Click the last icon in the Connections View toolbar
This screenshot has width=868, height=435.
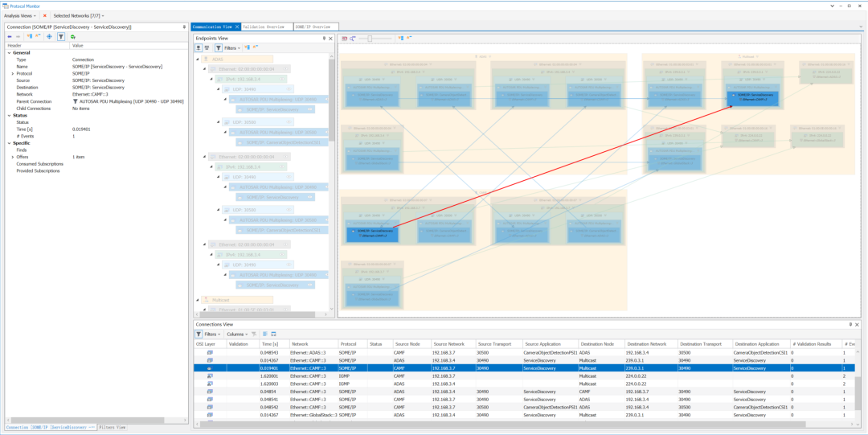coord(273,334)
